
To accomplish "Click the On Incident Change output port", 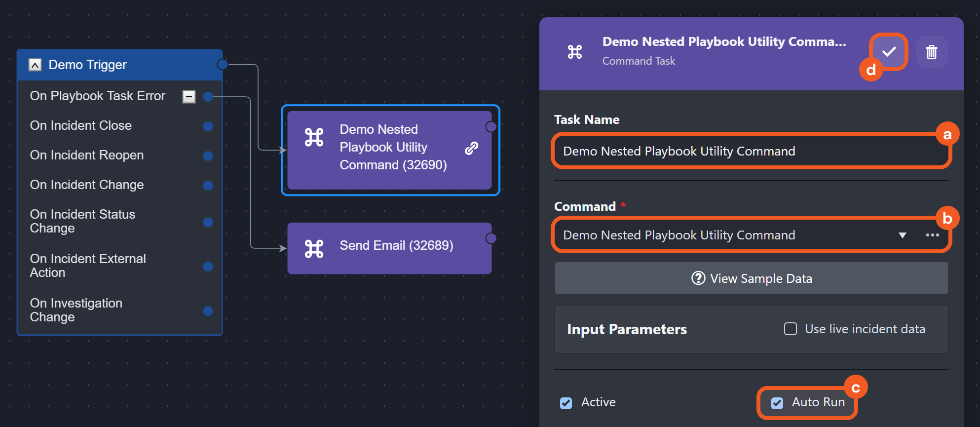I will coord(208,186).
